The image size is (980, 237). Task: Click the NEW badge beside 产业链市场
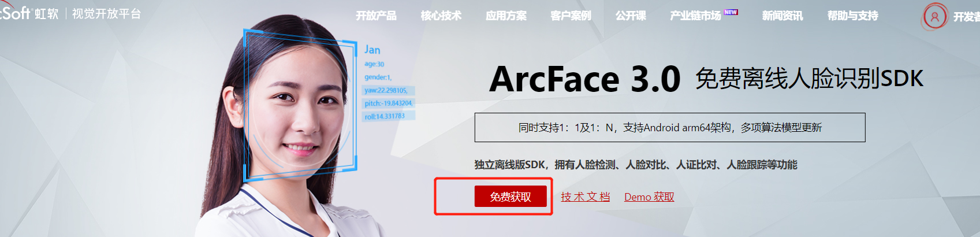click(x=731, y=12)
